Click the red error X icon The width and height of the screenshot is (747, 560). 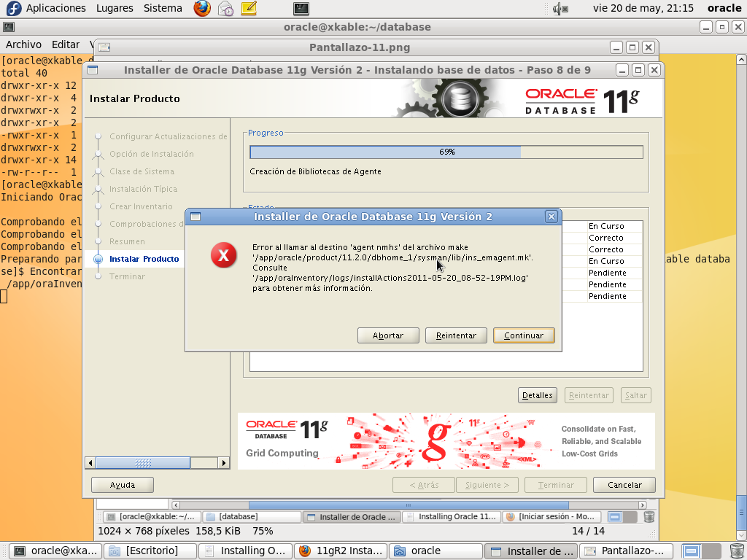pyautogui.click(x=223, y=255)
